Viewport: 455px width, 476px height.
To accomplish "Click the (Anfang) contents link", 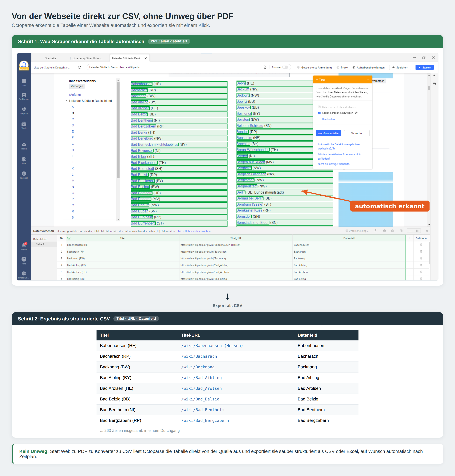I will coord(75,95).
